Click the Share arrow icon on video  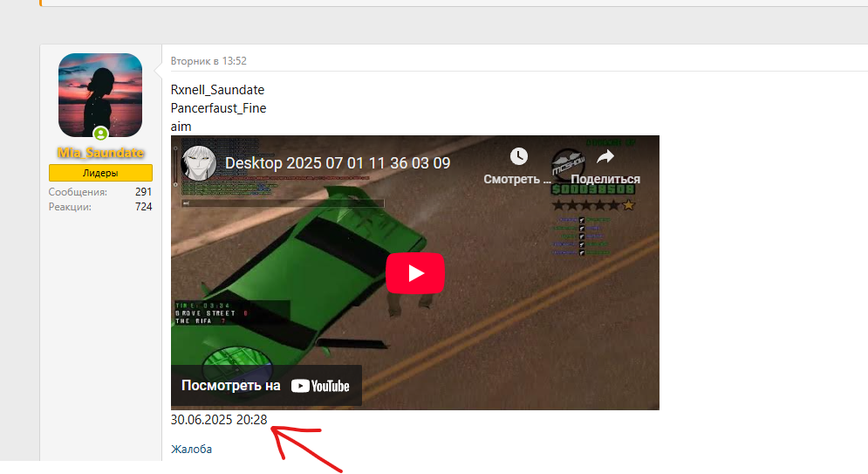pyautogui.click(x=605, y=157)
